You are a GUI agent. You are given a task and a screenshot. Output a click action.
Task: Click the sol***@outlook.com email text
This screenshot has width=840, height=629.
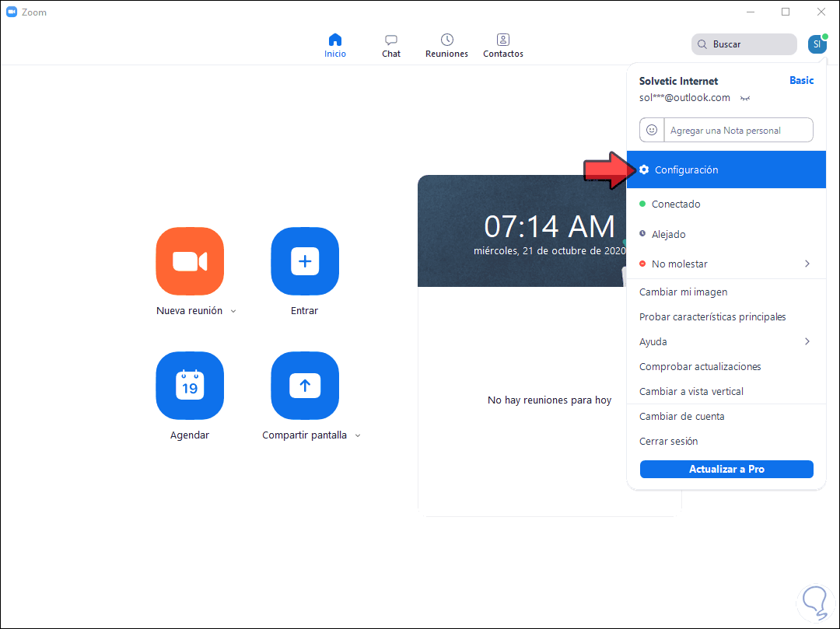tap(684, 97)
